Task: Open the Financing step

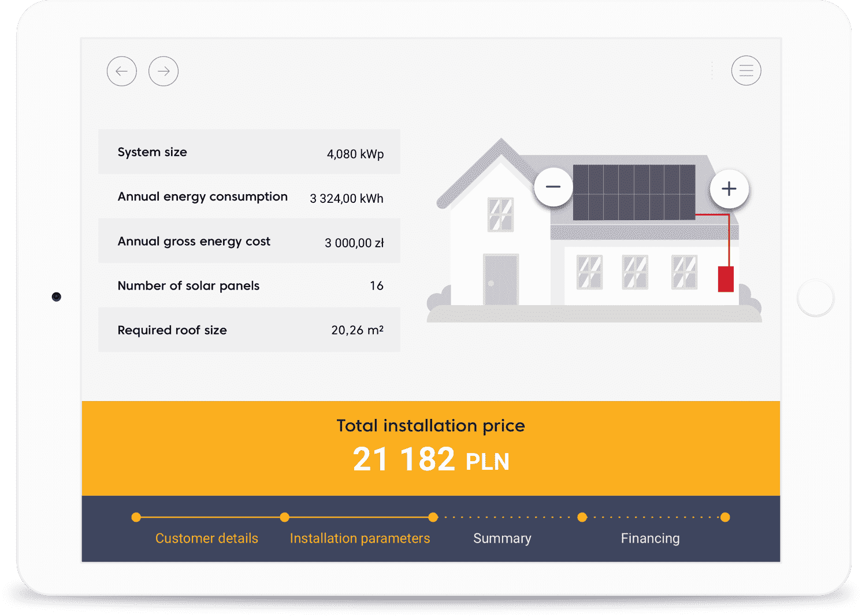Action: (650, 538)
